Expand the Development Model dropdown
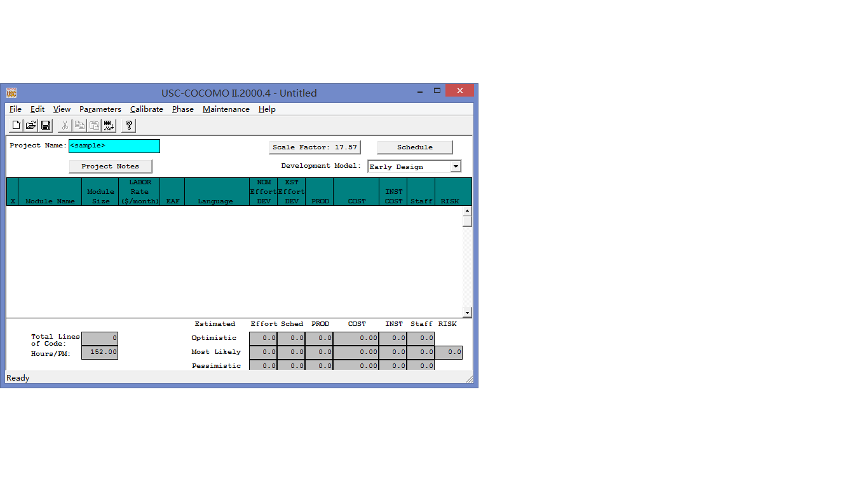 click(x=456, y=166)
